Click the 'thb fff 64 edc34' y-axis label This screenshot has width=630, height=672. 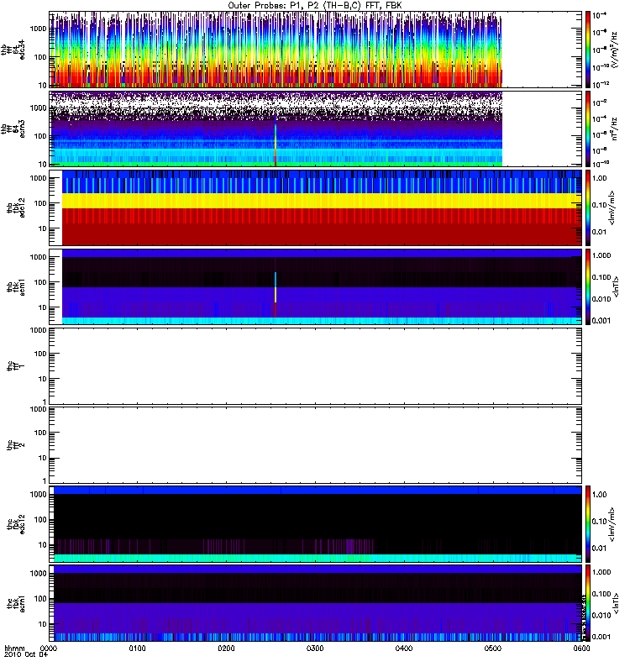[13, 50]
